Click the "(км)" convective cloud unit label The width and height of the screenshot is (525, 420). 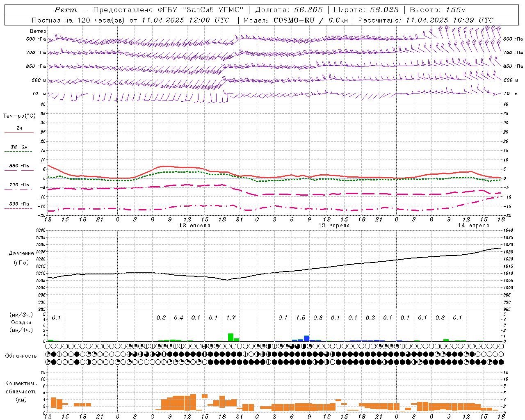pos(21,399)
